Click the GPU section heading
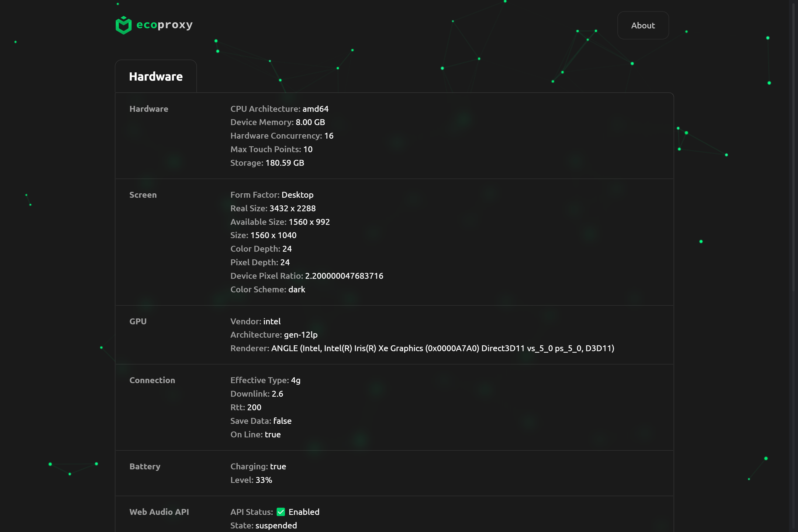 pyautogui.click(x=138, y=321)
